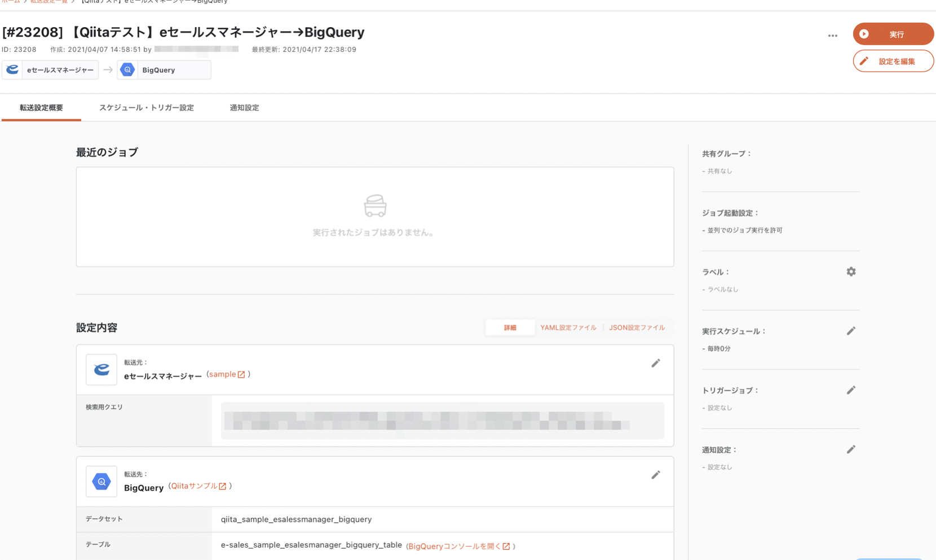The image size is (936, 560).
Task: Select the 詳細 view tab
Action: (510, 328)
